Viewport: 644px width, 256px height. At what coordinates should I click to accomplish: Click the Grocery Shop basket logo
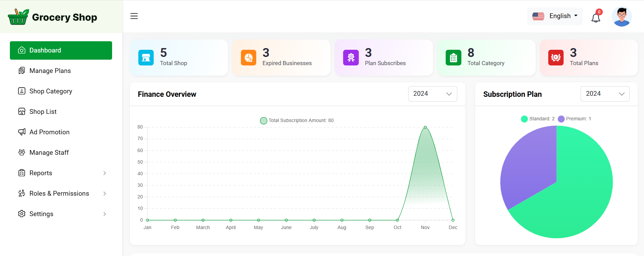[18, 17]
